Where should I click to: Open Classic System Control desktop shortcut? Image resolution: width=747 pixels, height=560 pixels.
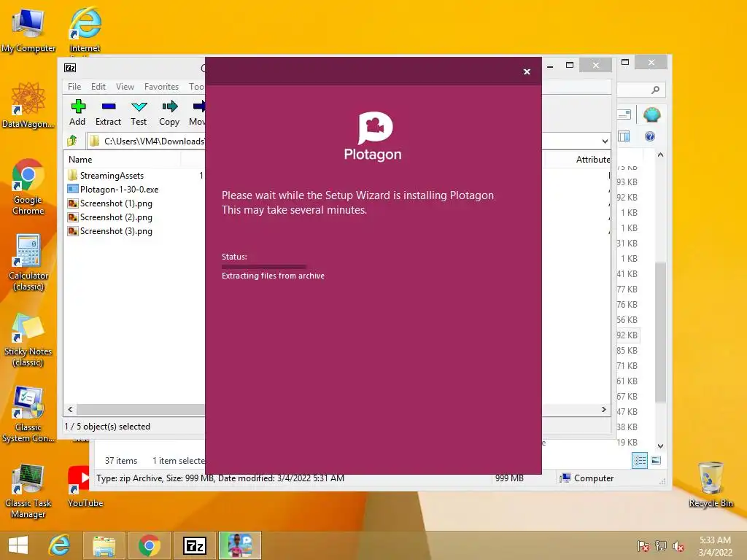click(28, 414)
